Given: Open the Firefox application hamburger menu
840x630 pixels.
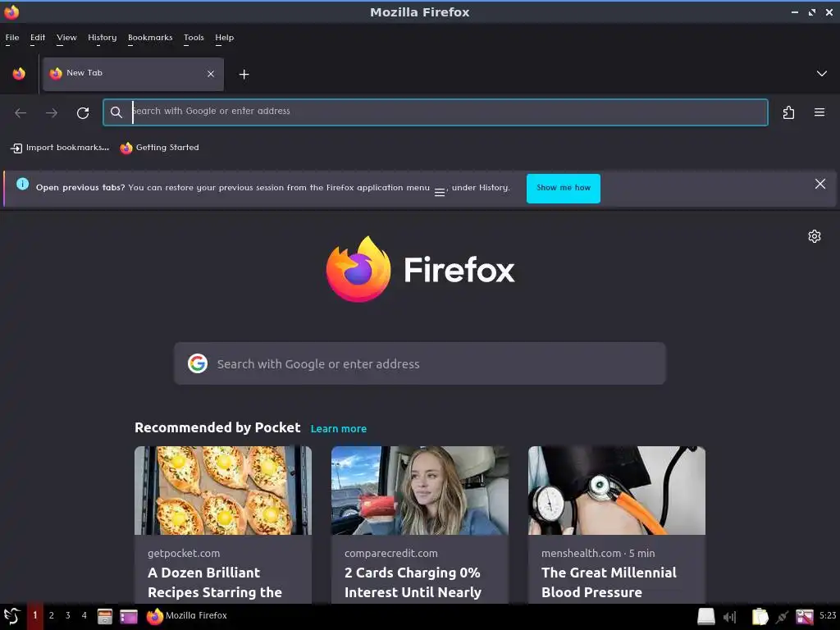Looking at the screenshot, I should [819, 112].
